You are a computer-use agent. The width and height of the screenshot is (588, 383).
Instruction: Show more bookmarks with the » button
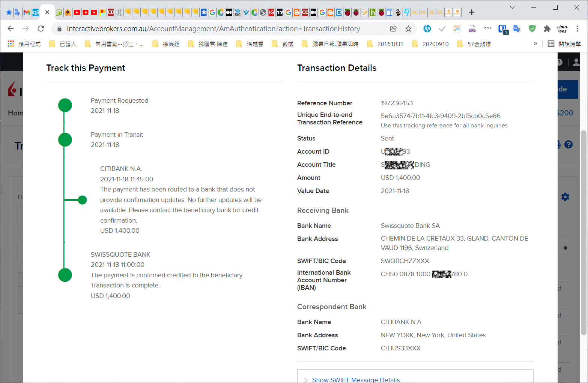click(x=535, y=43)
